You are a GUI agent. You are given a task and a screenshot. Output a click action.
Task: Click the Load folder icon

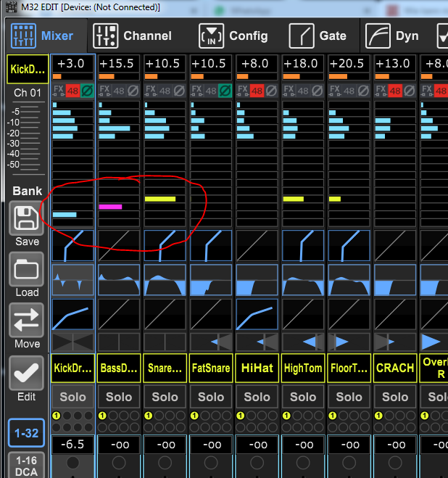[x=27, y=269]
